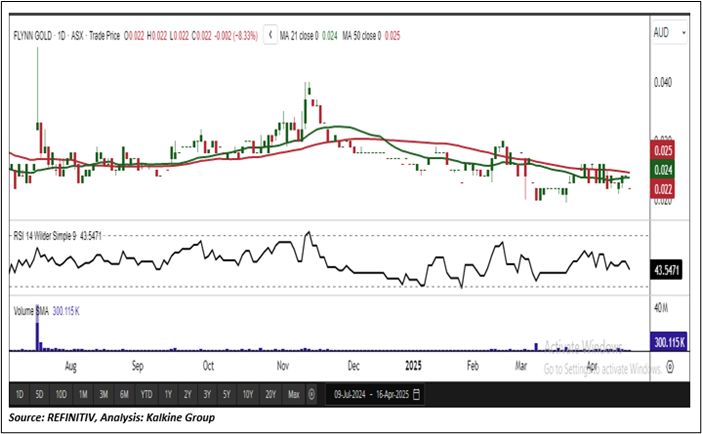The width and height of the screenshot is (702, 434).
Task: Click the black 43.5471 RSI value label
Action: [667, 270]
